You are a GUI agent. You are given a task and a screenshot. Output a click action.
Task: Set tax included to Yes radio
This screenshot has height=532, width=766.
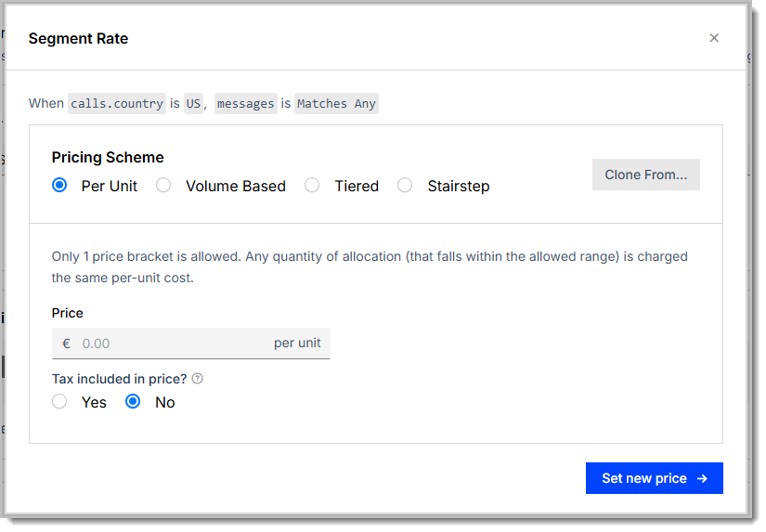click(x=59, y=402)
